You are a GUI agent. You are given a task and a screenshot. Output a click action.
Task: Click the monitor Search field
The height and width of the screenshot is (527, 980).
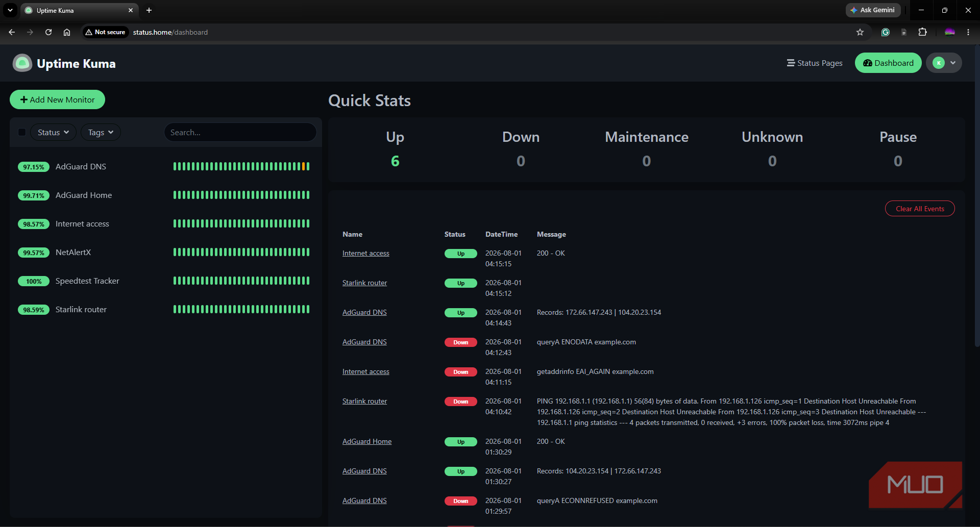(x=240, y=133)
